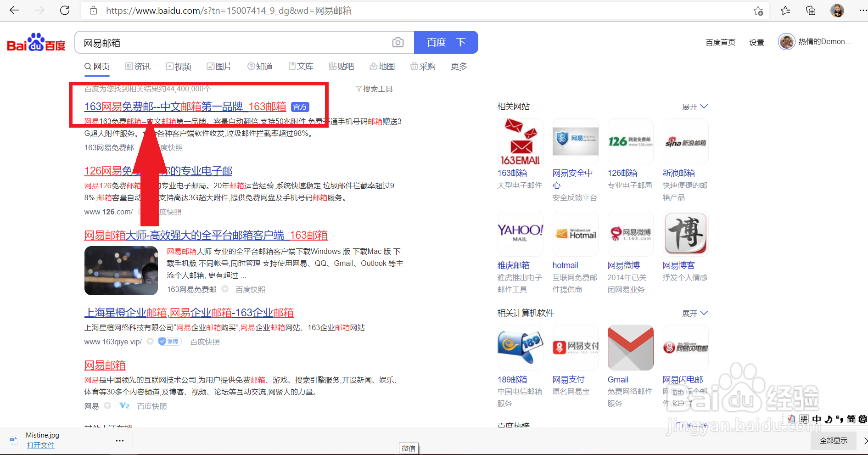Screen dimensions: 868x455
Task: Click the 中 input method indicator
Action: pos(817,419)
